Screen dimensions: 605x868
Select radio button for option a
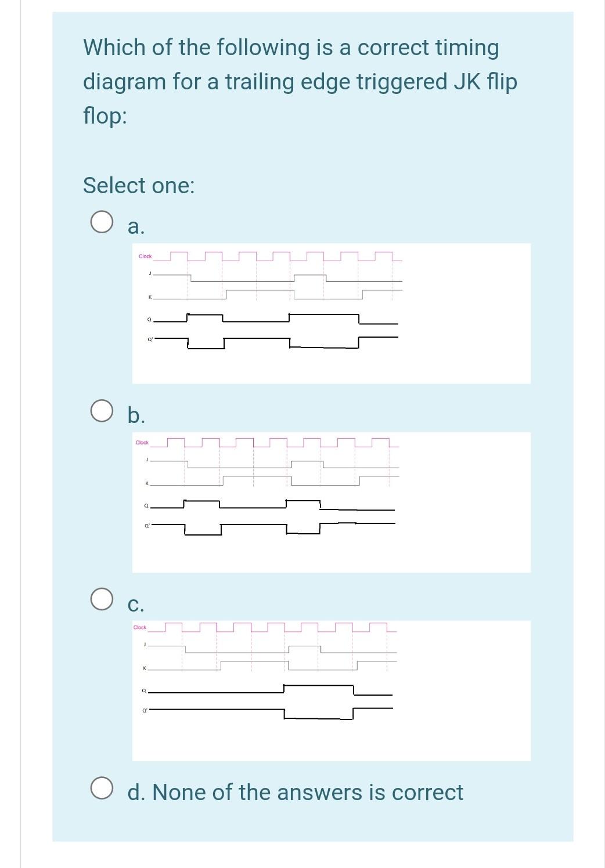coord(101,222)
